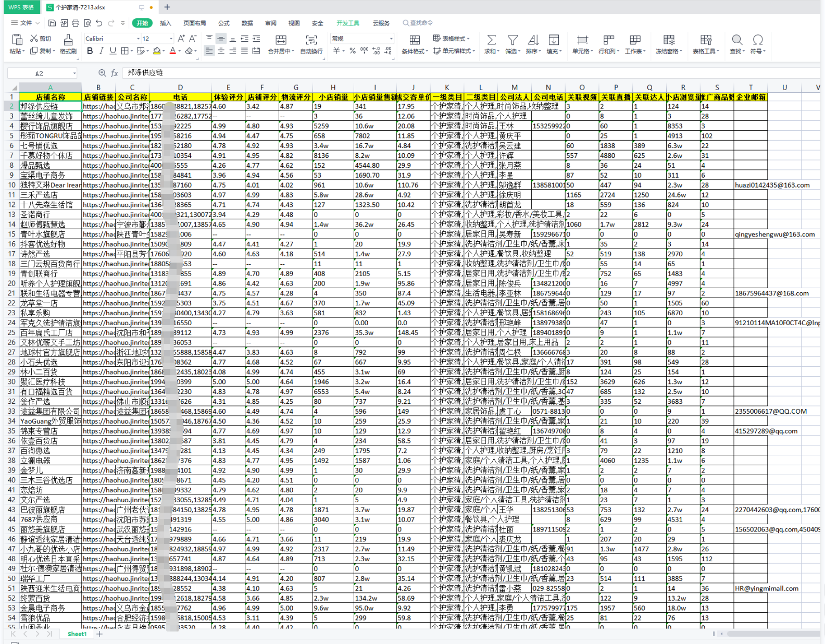
Task: Expand the number format 常规 dropdown
Action: (391, 39)
